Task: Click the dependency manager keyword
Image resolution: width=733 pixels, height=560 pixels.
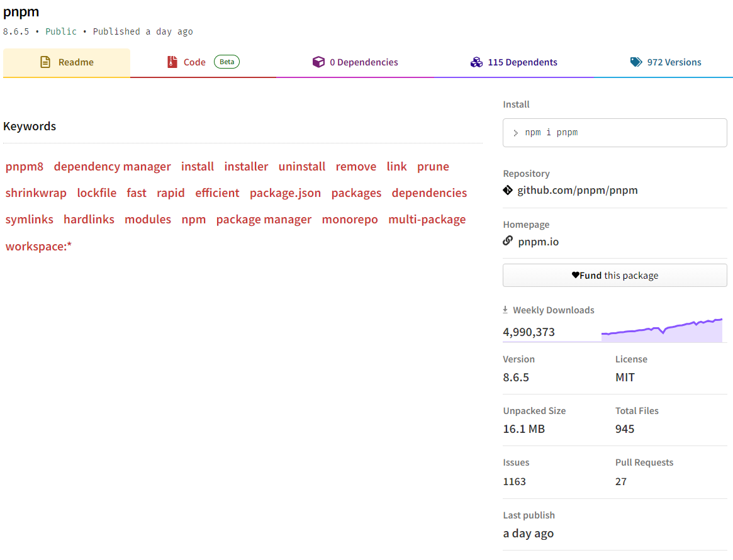Action: (x=112, y=167)
